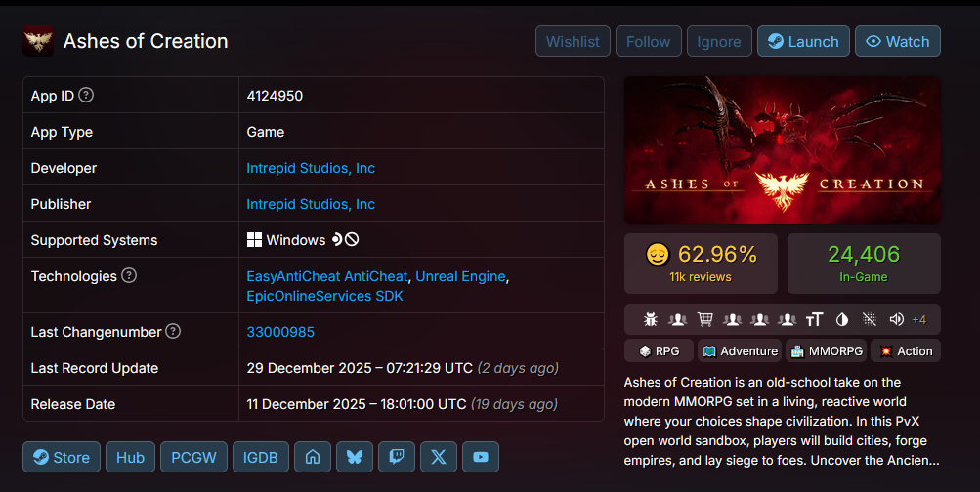
Task: Click the Steam Deck logo icon
Action: (337, 239)
